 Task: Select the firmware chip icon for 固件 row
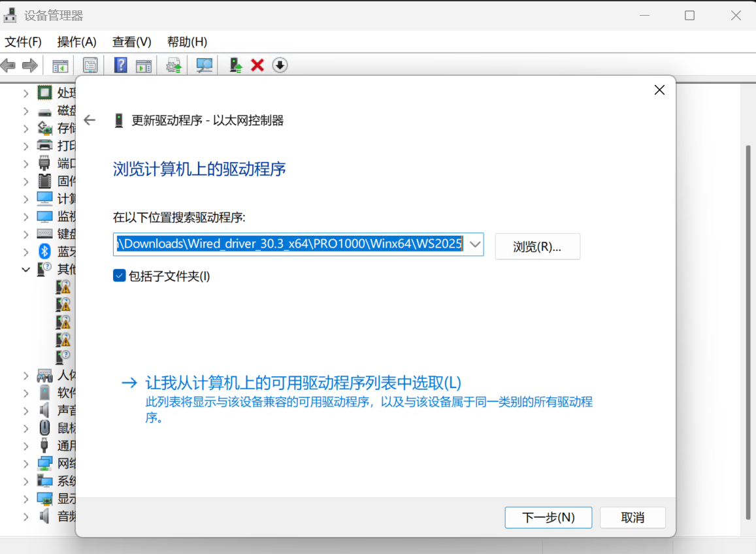click(44, 181)
